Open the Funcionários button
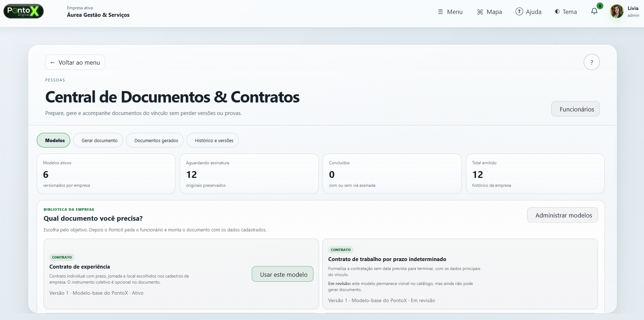 tap(576, 109)
